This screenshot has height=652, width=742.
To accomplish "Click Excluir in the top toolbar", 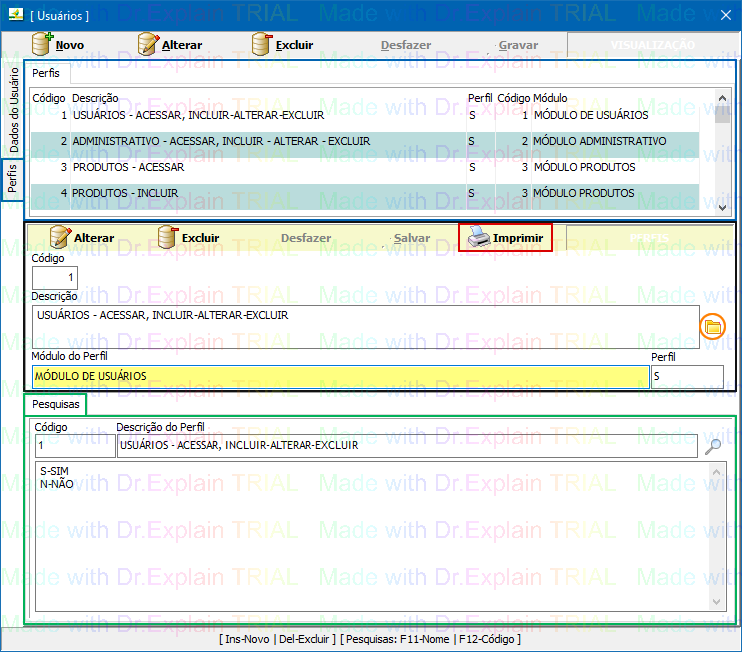I will coord(282,45).
